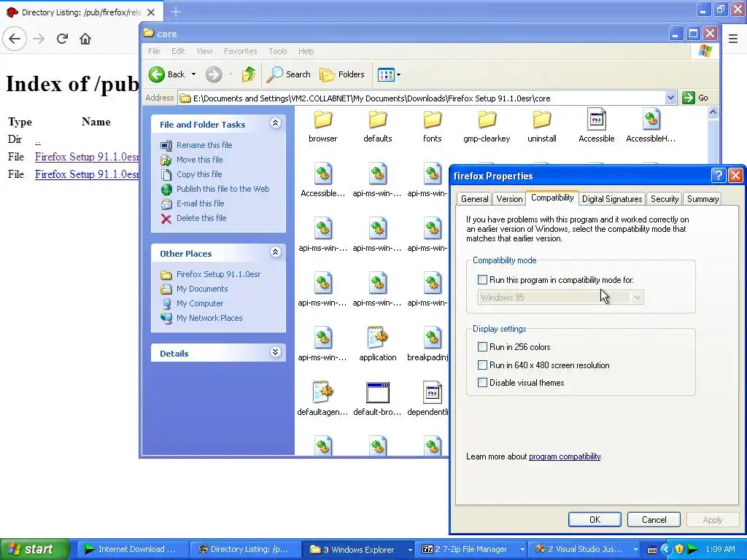Click Publish this file to the Web
The width and height of the screenshot is (747, 560).
click(223, 189)
